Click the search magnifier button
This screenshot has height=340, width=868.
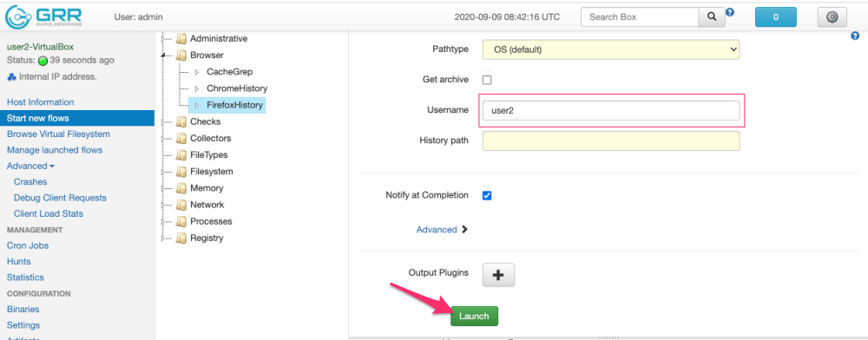pos(712,17)
